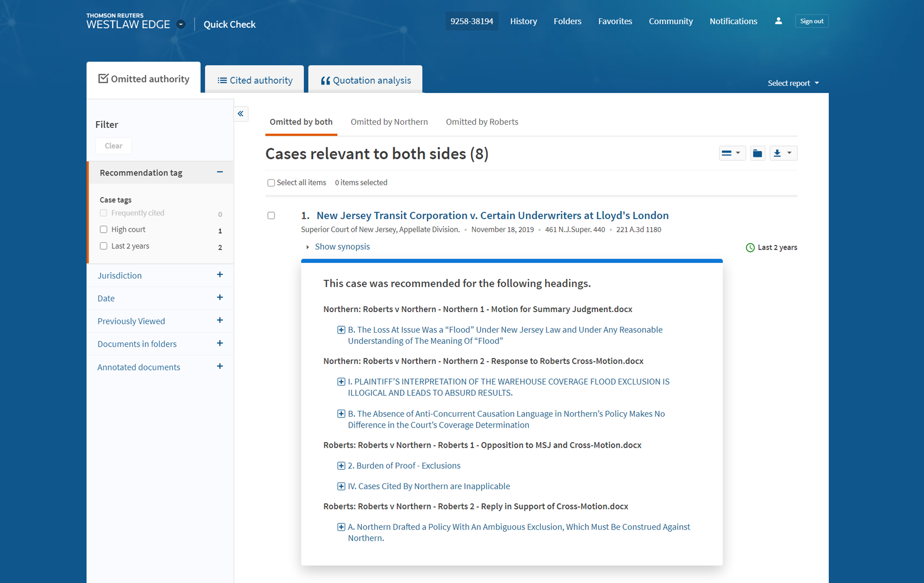The height and width of the screenshot is (583, 924).
Task: Show synopsis for the New Jersey Transit case
Action: pos(342,247)
